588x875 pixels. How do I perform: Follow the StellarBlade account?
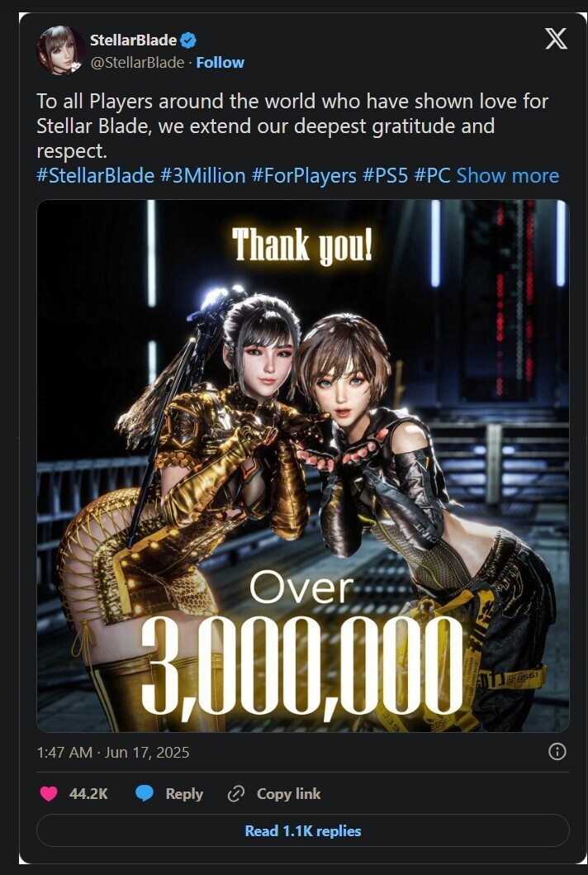[x=220, y=63]
